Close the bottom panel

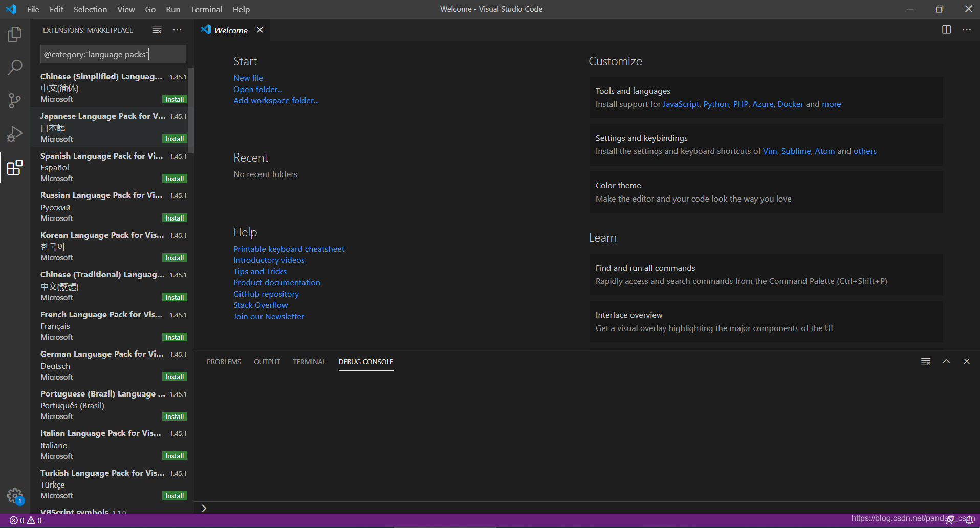[x=966, y=361]
